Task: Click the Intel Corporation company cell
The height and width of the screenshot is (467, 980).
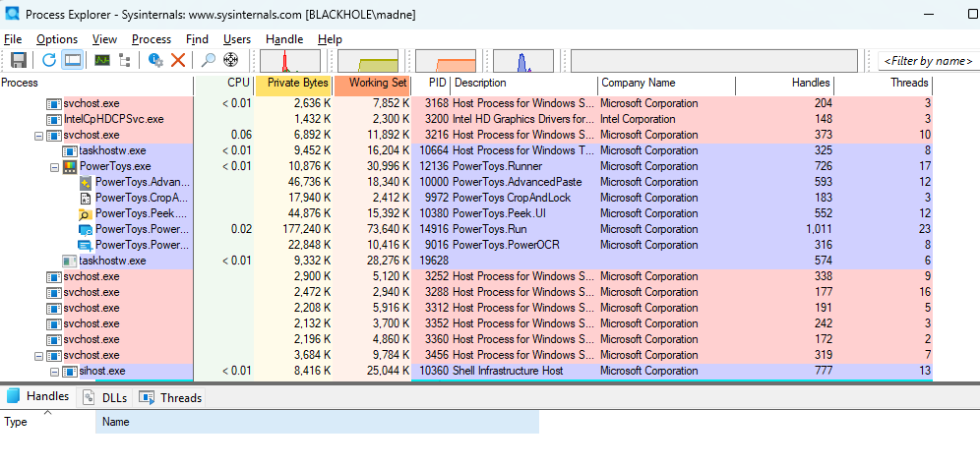Action: tap(638, 119)
